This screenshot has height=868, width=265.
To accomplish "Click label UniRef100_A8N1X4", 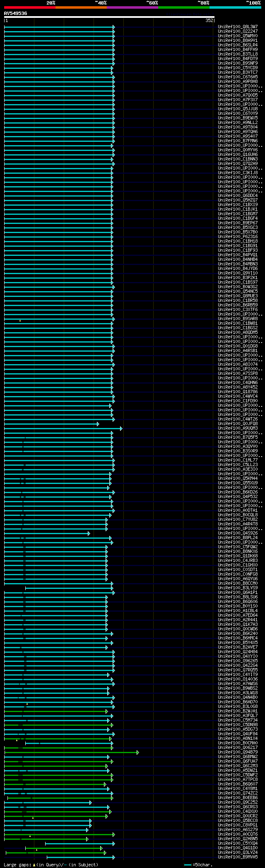I will point(238,738).
